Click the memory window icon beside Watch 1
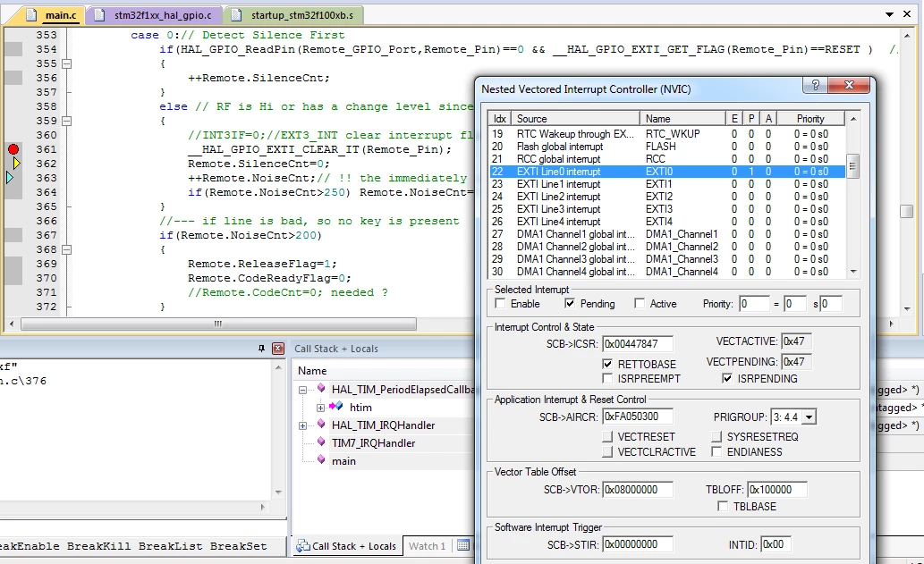The height and width of the screenshot is (564, 924). (x=463, y=545)
